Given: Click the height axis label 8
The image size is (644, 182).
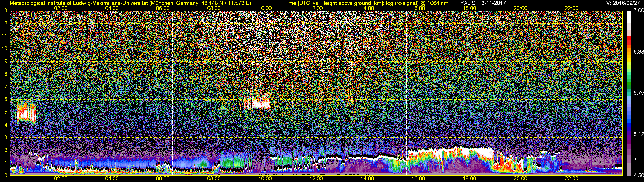Looking at the screenshot, I should coord(6,74).
